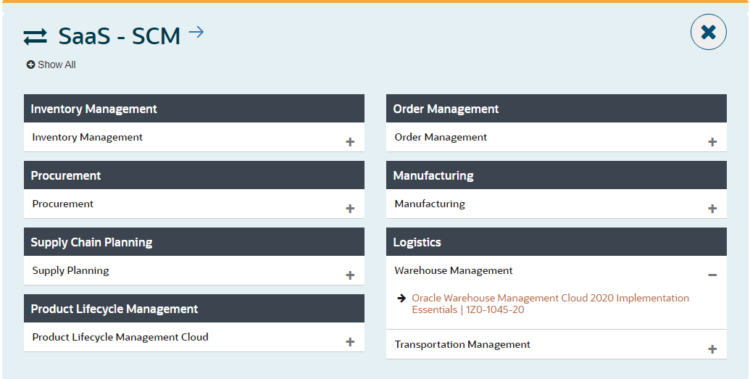This screenshot has height=379, width=750.
Task: Expand Order Management with plus icon
Action: [712, 142]
